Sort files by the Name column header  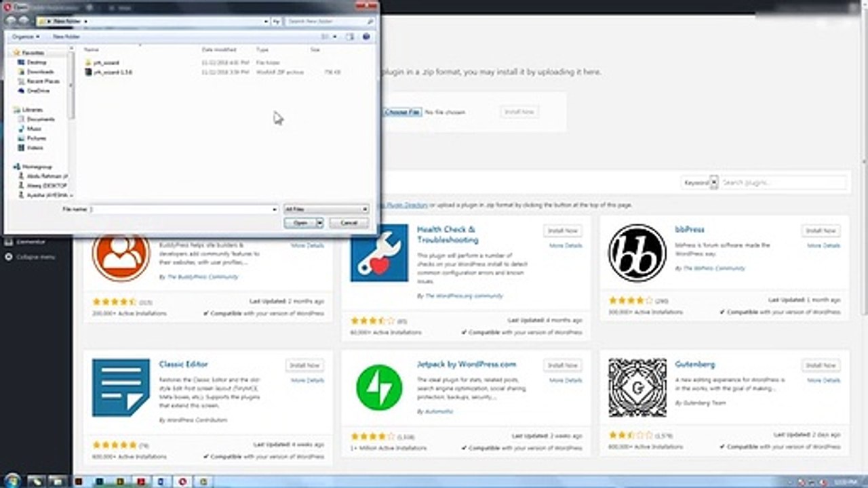92,50
